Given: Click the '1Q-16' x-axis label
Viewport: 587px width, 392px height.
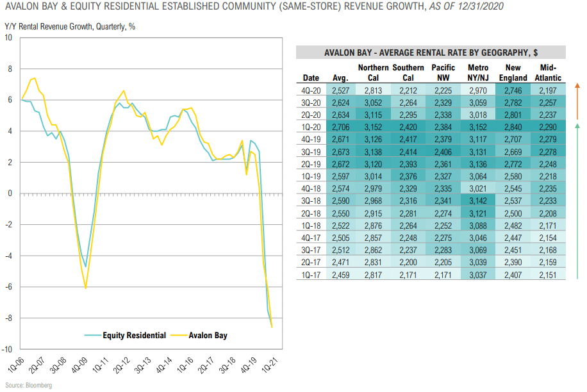Looking at the screenshot, I should [x=185, y=364].
